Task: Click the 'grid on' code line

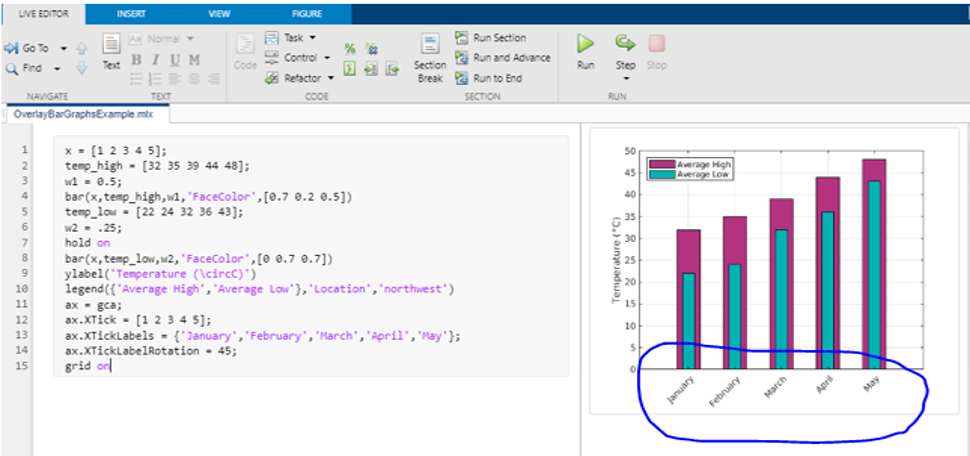Action: [x=87, y=367]
